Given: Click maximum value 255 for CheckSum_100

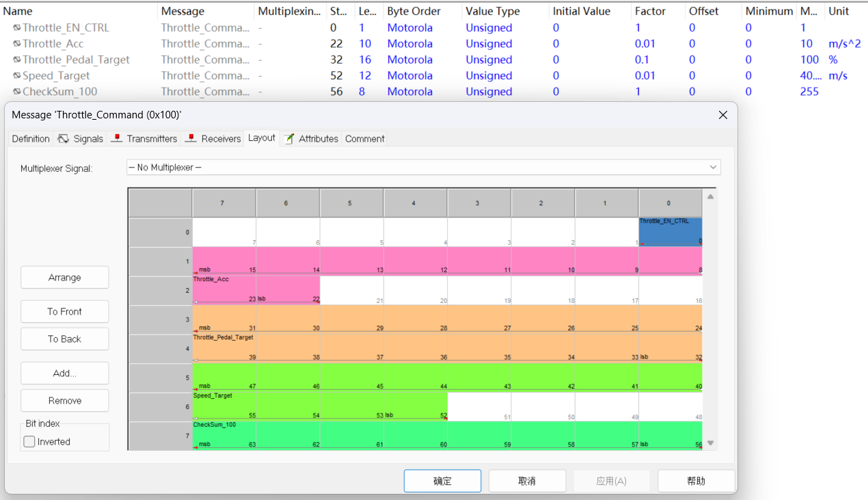Looking at the screenshot, I should [809, 92].
